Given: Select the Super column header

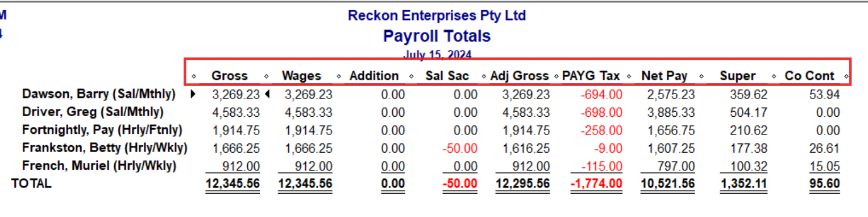Looking at the screenshot, I should [737, 76].
